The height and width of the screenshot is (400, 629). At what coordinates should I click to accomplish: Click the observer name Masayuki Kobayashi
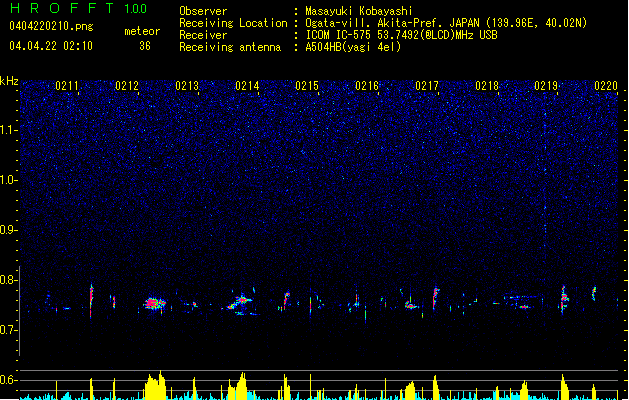(x=359, y=11)
